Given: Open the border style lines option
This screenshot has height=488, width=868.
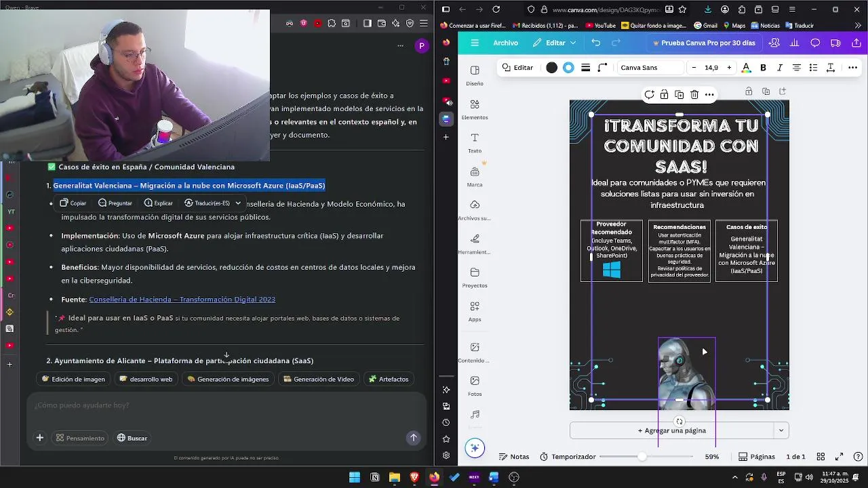Looking at the screenshot, I should click(x=585, y=68).
